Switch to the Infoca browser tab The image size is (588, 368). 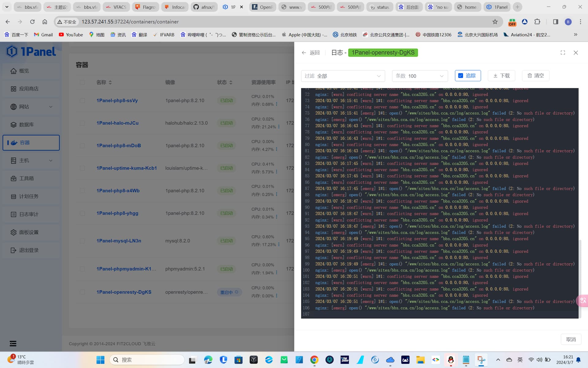pyautogui.click(x=175, y=7)
